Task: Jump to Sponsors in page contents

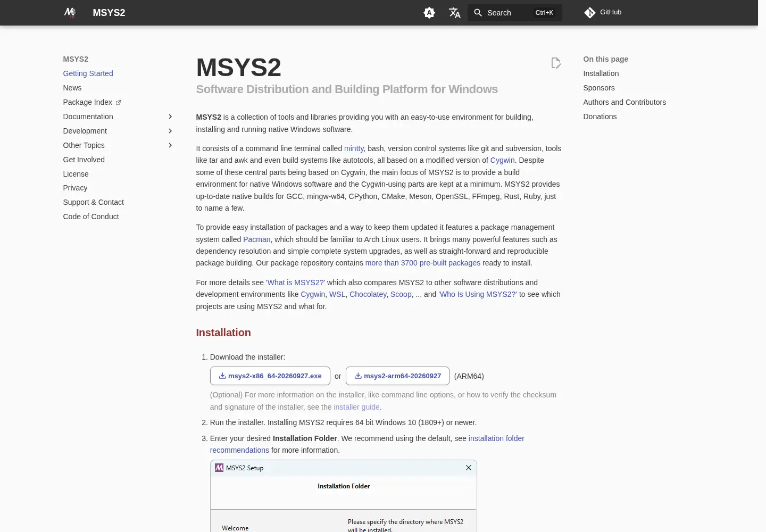Action: (598, 88)
